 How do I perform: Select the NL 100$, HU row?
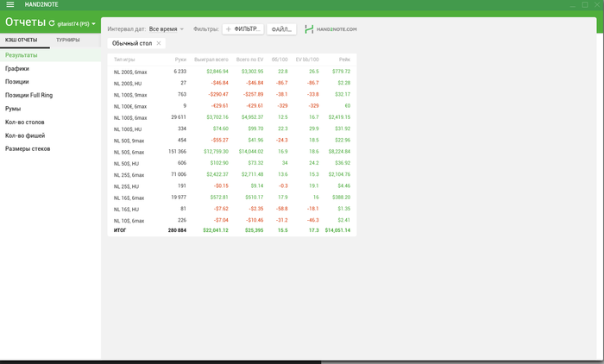[232, 129]
